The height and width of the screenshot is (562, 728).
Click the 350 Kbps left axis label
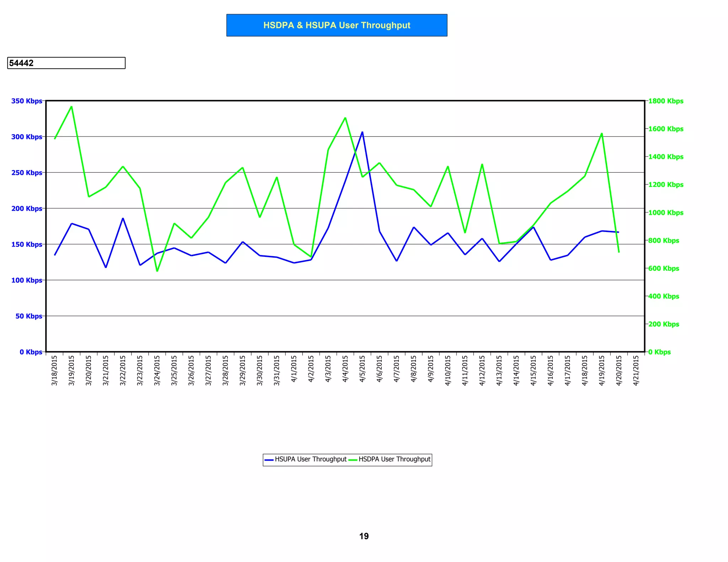(27, 101)
